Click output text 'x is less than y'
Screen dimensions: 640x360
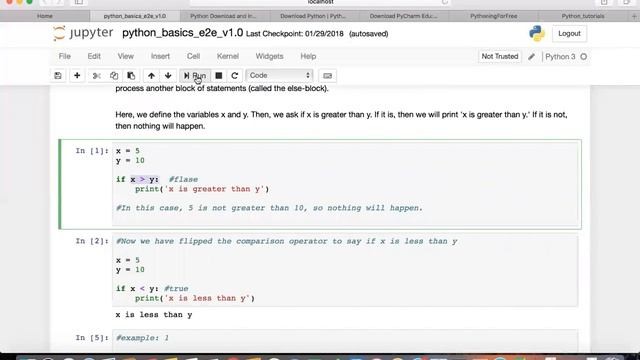click(154, 315)
